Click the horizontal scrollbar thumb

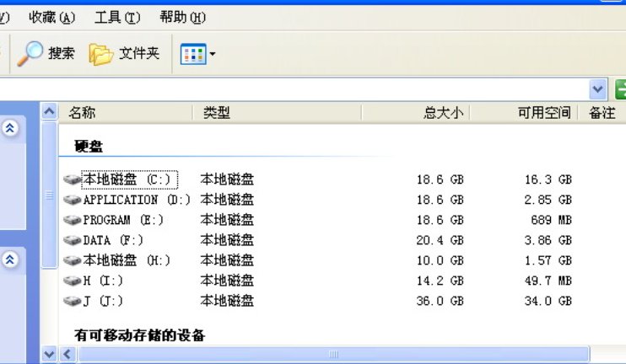click(333, 354)
